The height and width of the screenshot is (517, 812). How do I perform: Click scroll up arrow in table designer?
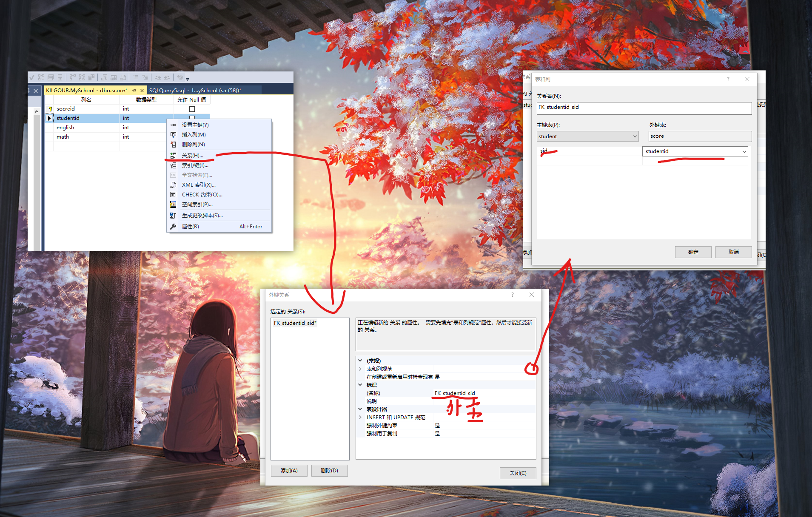(x=37, y=111)
